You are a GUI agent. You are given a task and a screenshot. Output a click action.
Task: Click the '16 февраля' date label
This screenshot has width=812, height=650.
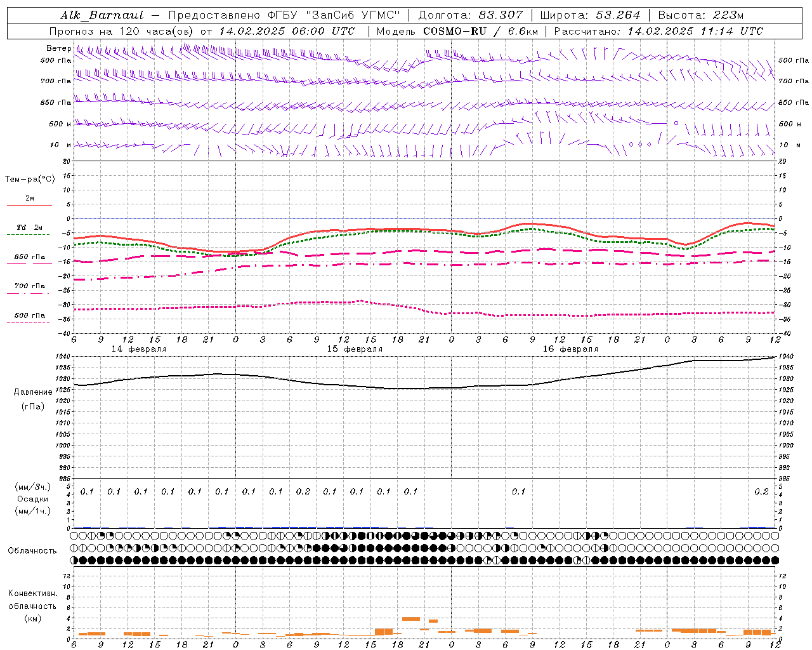pyautogui.click(x=570, y=349)
